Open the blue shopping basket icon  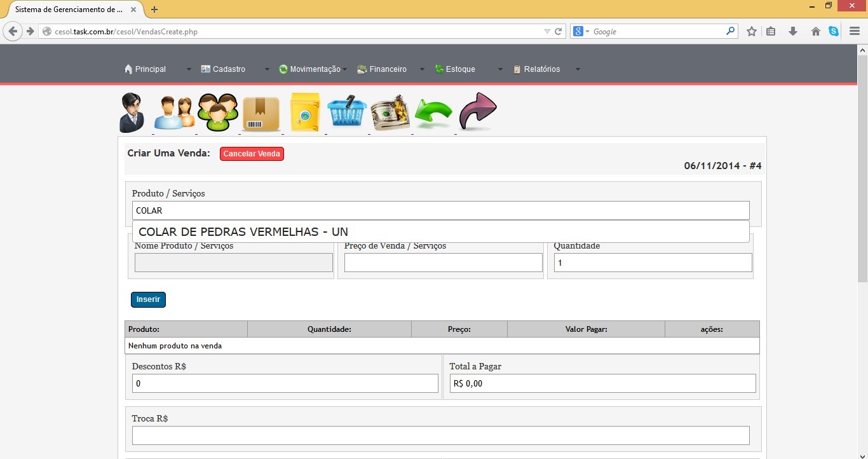click(x=347, y=113)
